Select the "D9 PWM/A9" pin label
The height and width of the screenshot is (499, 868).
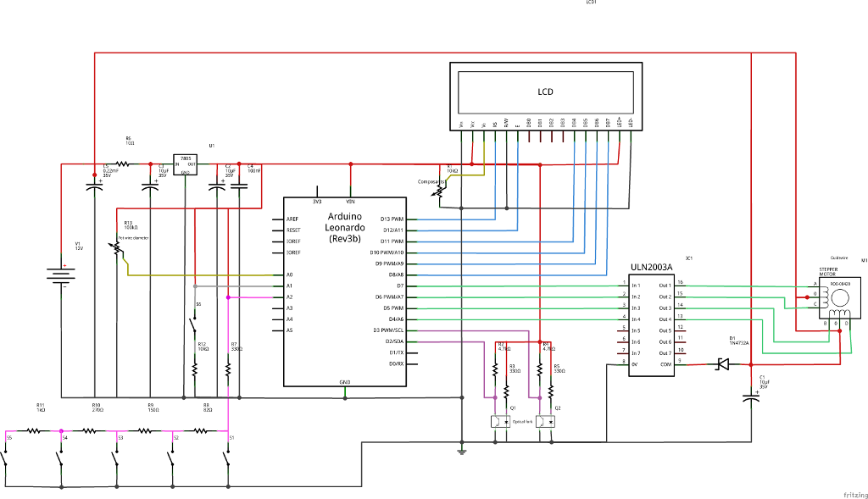click(390, 263)
